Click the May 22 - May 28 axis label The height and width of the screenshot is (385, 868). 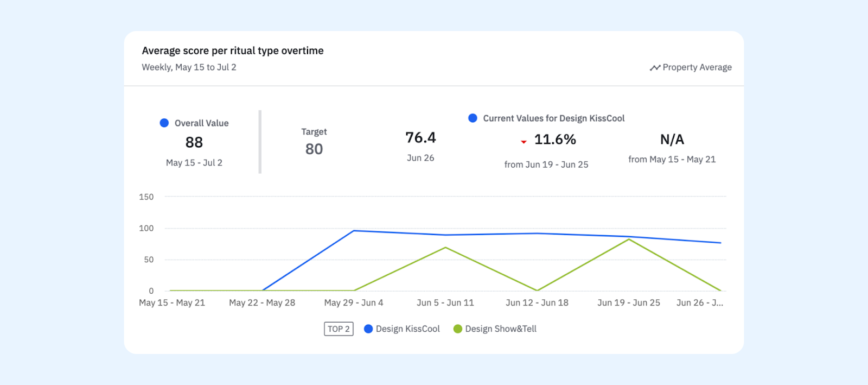coord(262,302)
